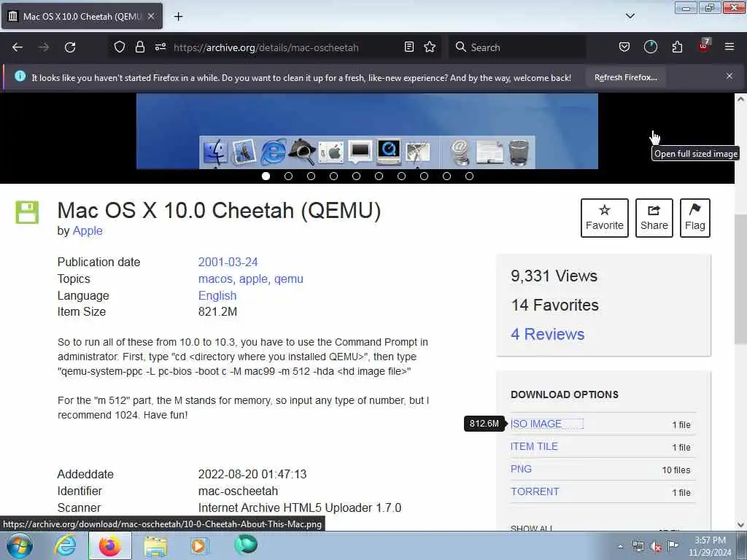Screen dimensions: 747x560
Task: View site security padlock info
Action: click(x=139, y=47)
